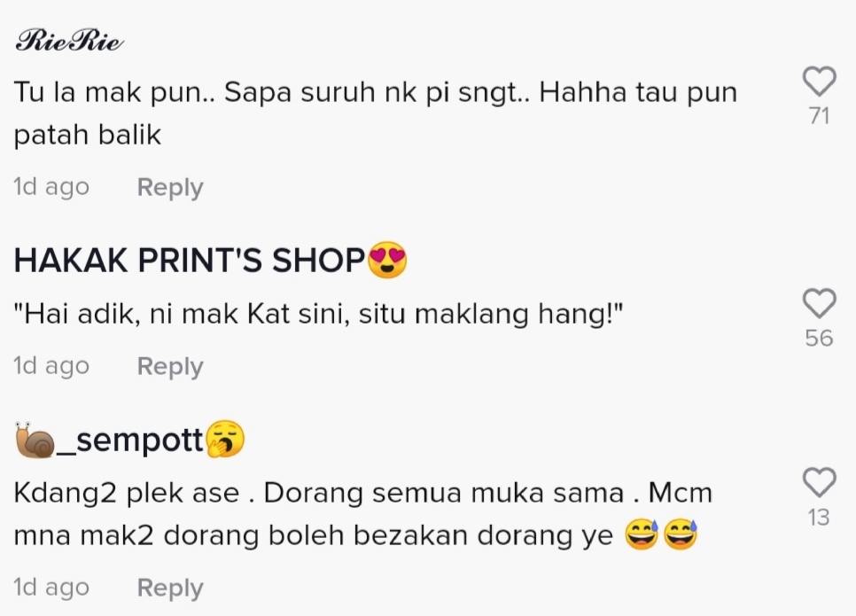The height and width of the screenshot is (616, 856).
Task: Reply to RieRie's comment
Action: pos(170,187)
